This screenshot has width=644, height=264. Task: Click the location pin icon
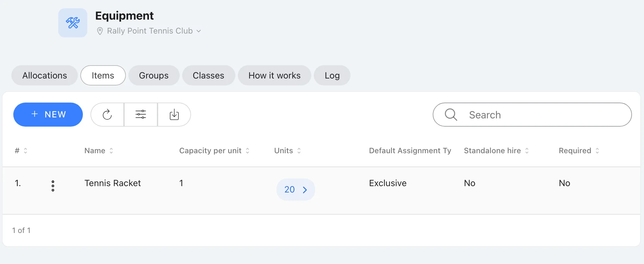click(100, 31)
